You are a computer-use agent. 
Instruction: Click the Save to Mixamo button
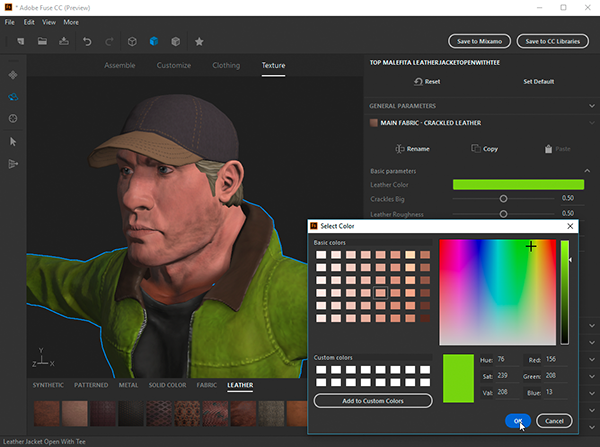pyautogui.click(x=479, y=42)
